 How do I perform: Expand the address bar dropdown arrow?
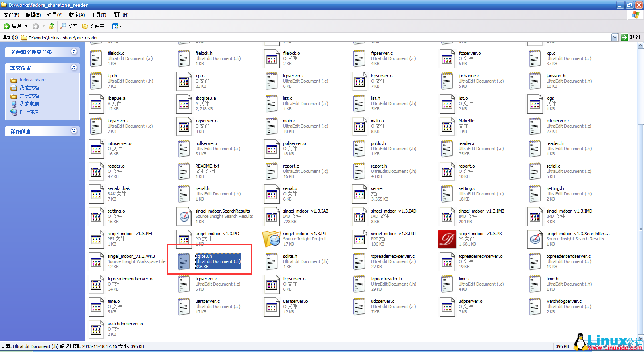click(615, 37)
